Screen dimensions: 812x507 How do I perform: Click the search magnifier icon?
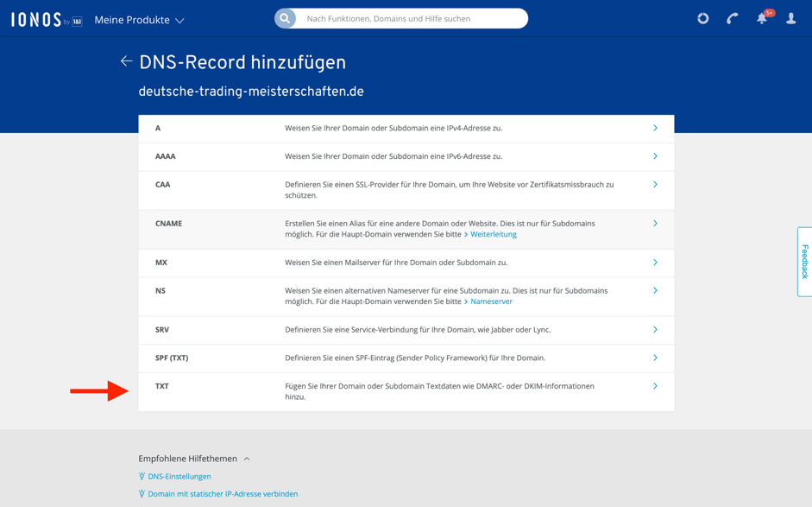click(285, 19)
